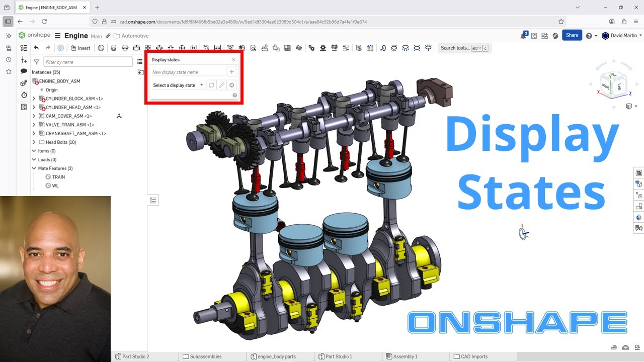
Task: Open a new browser tab
Action: click(x=97, y=8)
